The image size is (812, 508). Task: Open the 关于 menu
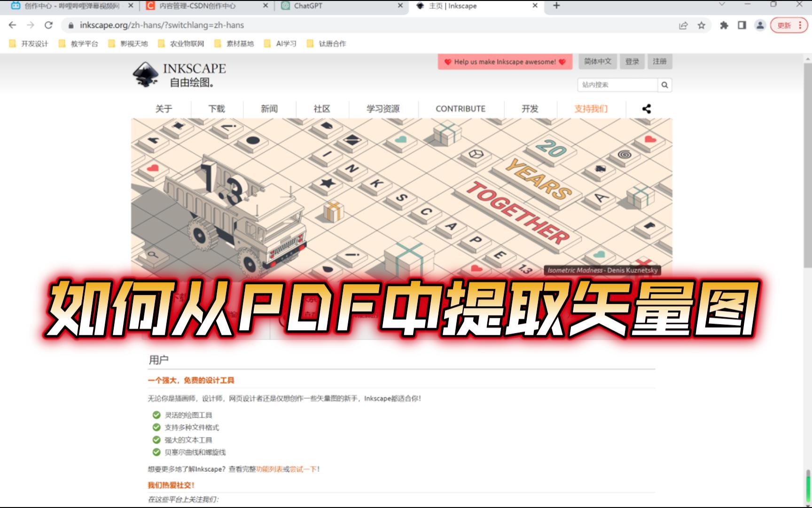(164, 109)
